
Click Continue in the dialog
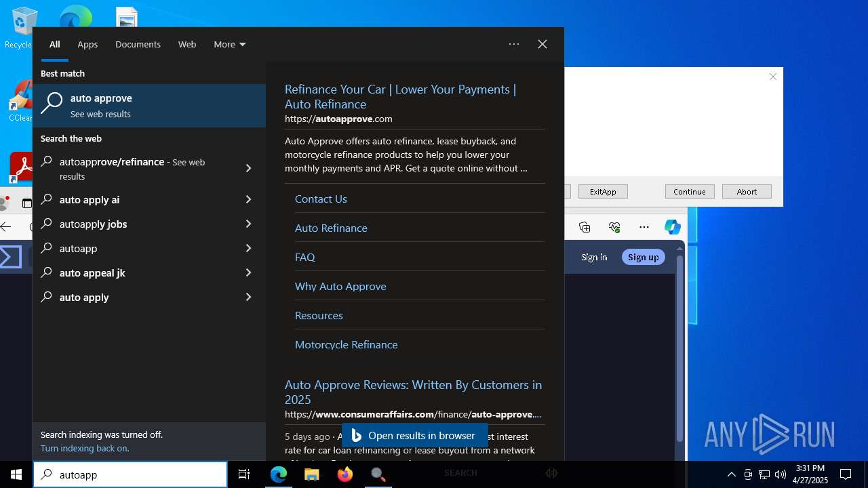point(690,192)
